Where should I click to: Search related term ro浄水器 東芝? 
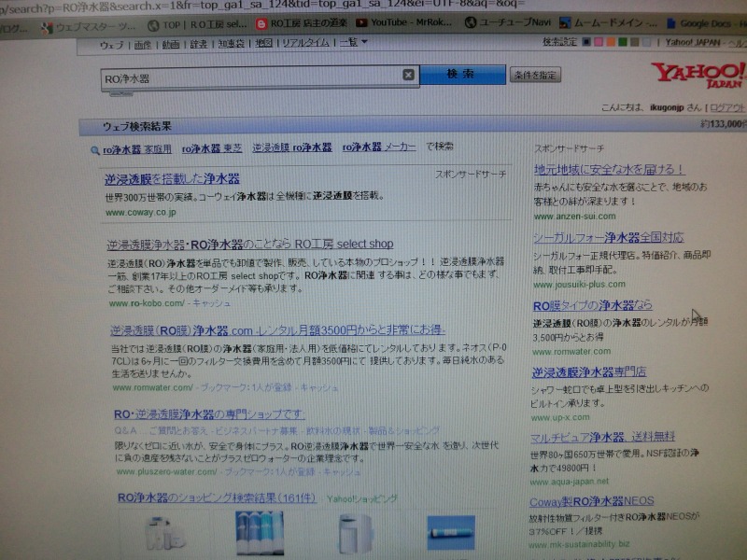[x=212, y=148]
